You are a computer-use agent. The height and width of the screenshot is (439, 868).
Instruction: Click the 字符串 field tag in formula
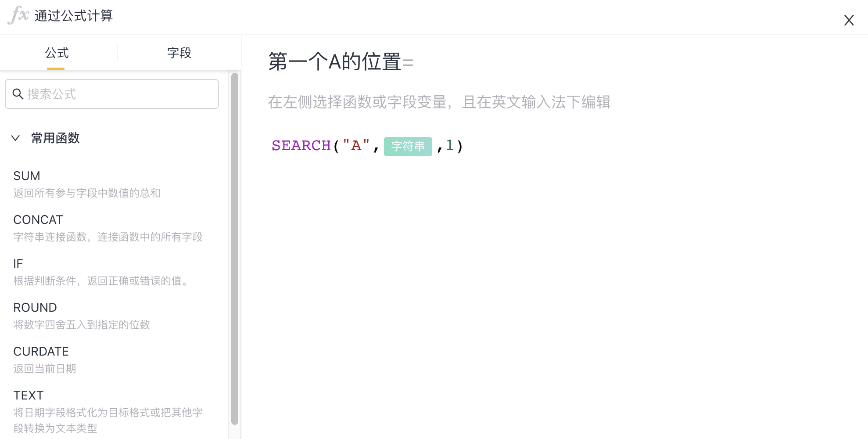408,146
